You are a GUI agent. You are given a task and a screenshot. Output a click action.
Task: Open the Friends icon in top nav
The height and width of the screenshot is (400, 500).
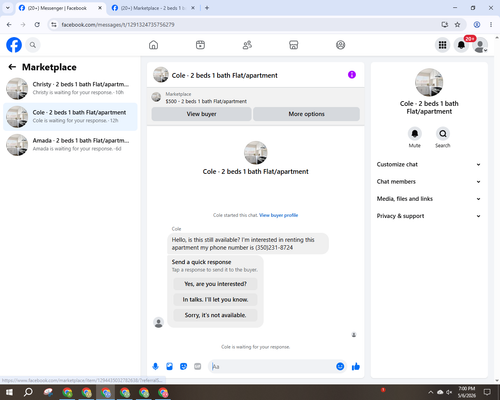click(x=247, y=45)
